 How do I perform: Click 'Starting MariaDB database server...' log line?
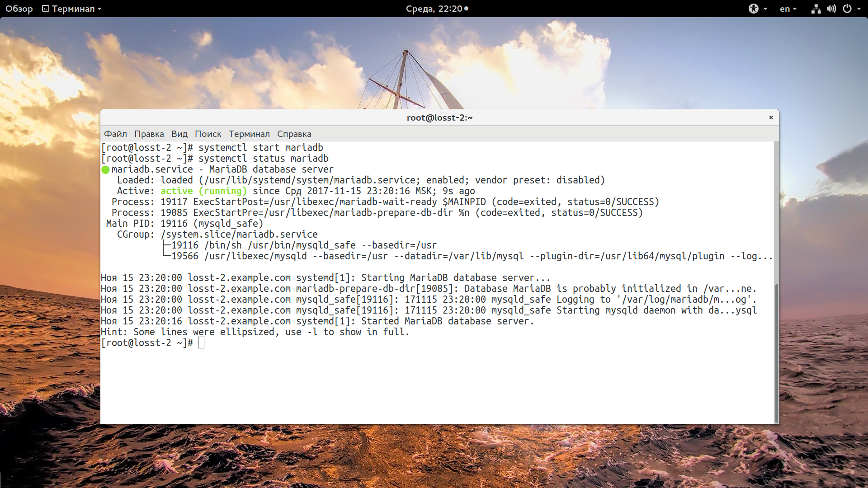(325, 278)
